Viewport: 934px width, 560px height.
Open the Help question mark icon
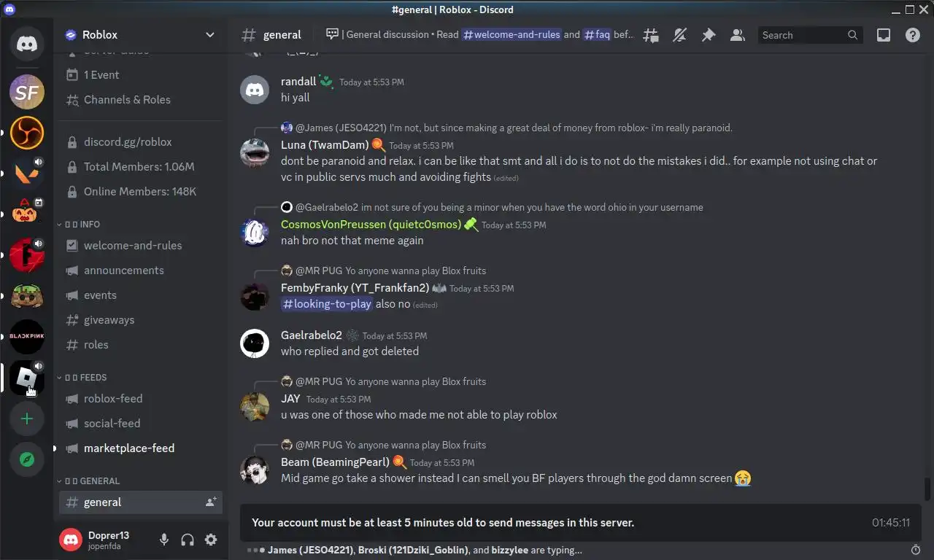click(913, 35)
